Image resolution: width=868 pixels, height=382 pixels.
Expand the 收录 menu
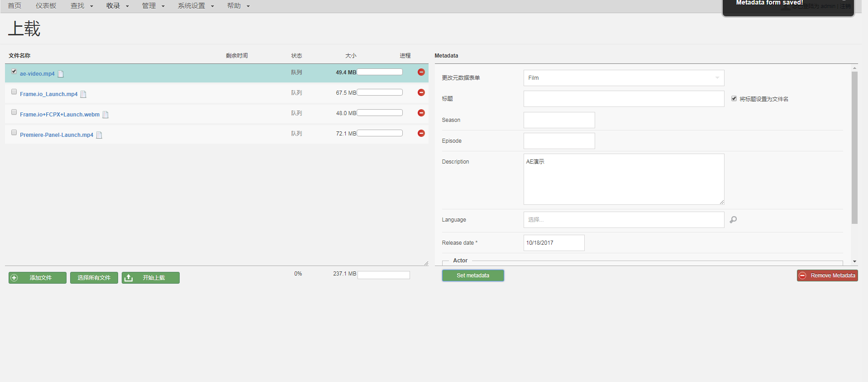[x=118, y=6]
